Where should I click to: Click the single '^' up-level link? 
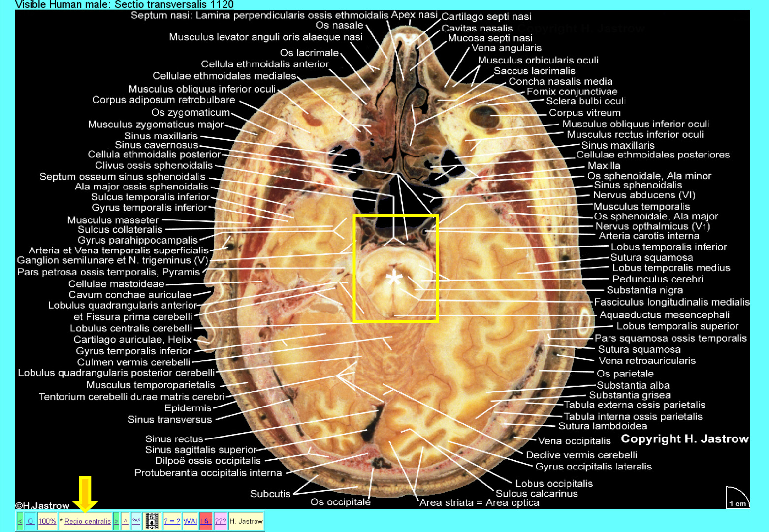point(126,521)
